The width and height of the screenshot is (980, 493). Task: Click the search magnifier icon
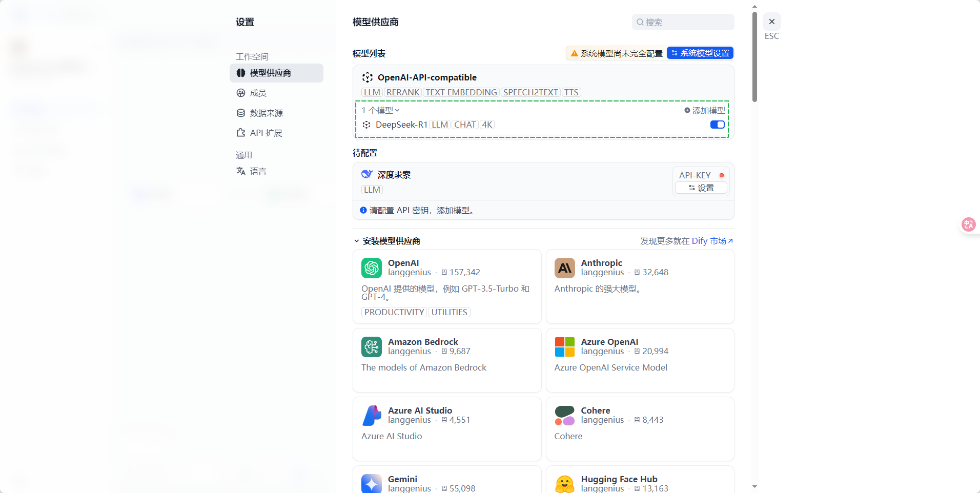(640, 22)
